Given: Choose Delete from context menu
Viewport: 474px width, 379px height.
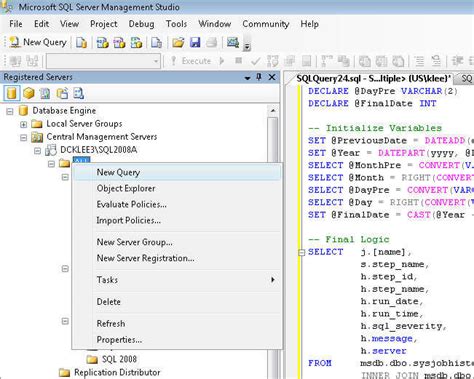Looking at the screenshot, I should [x=177, y=302].
